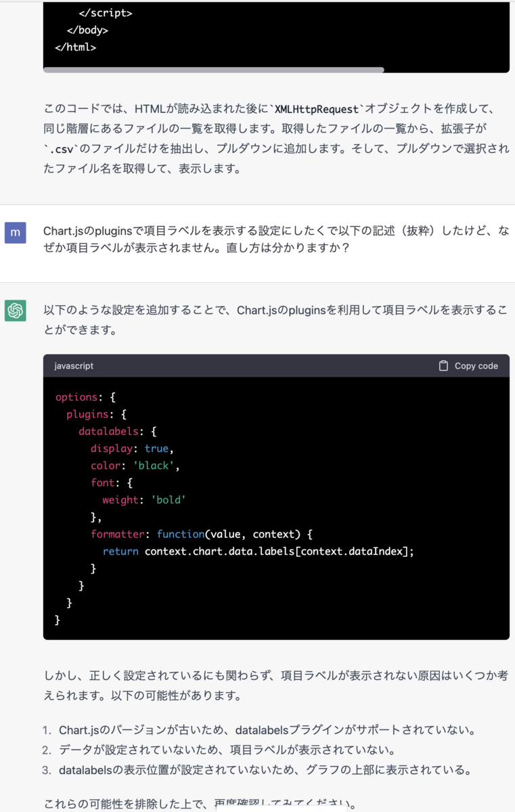
Task: Click the formatter function declaration line
Action: [202, 534]
